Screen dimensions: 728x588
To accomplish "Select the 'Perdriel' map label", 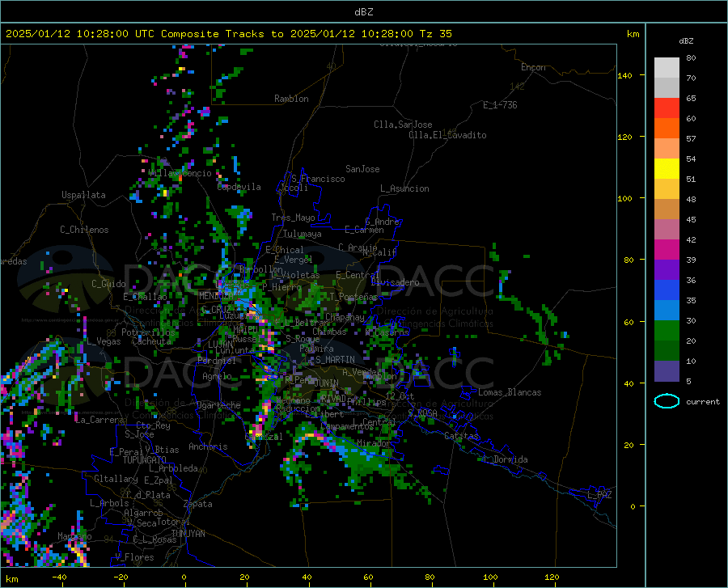I will pyautogui.click(x=217, y=361).
